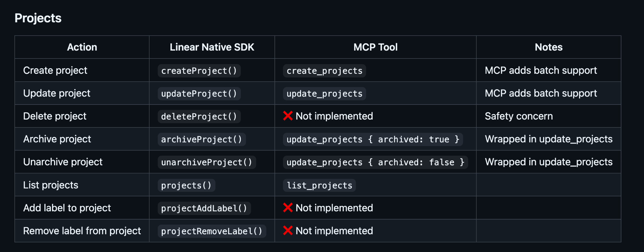Click the deleteProject() code snippet
Image resolution: width=644 pixels, height=252 pixels.
(199, 117)
